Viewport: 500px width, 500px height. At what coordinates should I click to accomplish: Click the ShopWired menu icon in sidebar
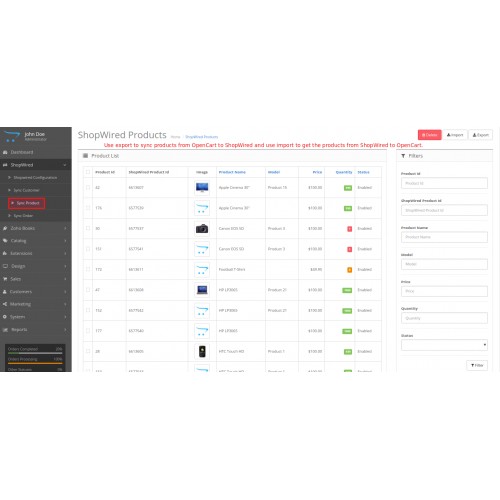[5, 165]
